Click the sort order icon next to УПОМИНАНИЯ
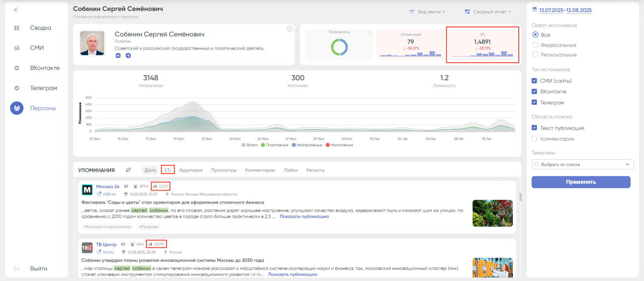This screenshot has height=281, width=644. pyautogui.click(x=128, y=170)
